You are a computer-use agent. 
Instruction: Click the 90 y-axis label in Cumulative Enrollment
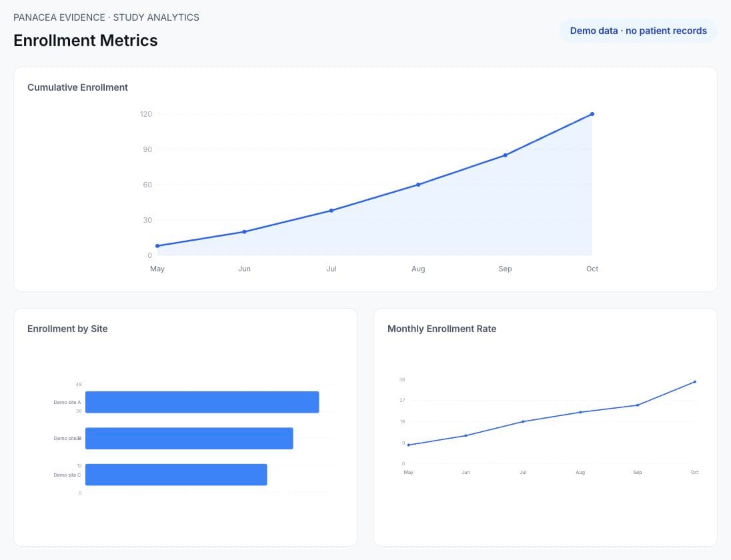147,149
